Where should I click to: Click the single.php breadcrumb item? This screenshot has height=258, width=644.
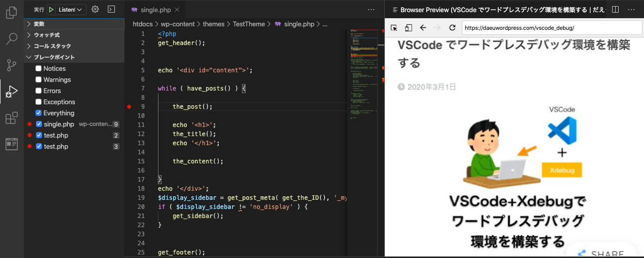pyautogui.click(x=299, y=24)
